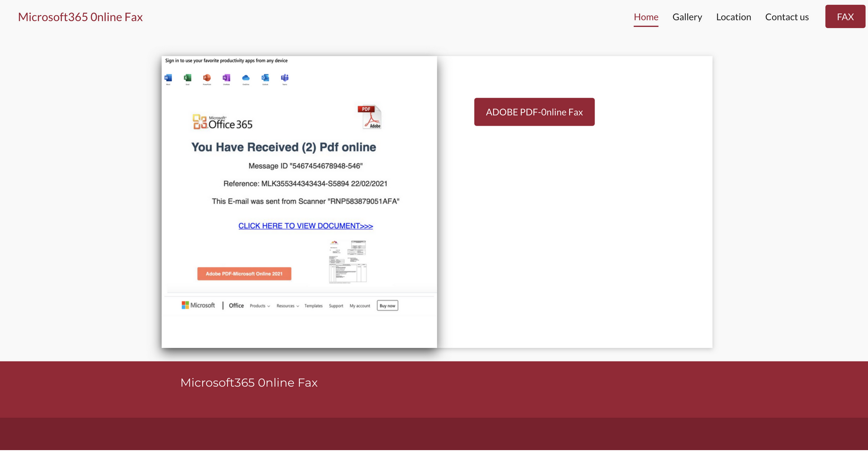Click the CLICK HERE TO VIEW DOCUMENT link

[306, 226]
